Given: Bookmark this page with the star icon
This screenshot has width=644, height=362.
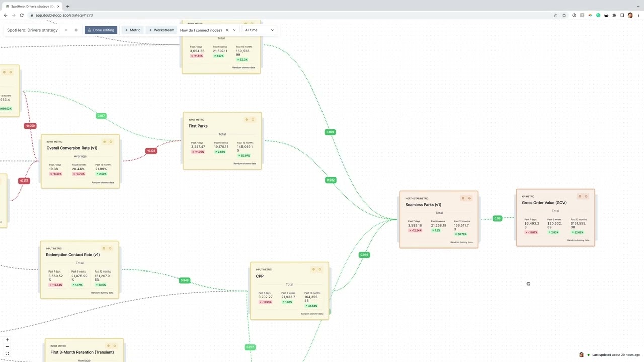Looking at the screenshot, I should click(x=564, y=15).
